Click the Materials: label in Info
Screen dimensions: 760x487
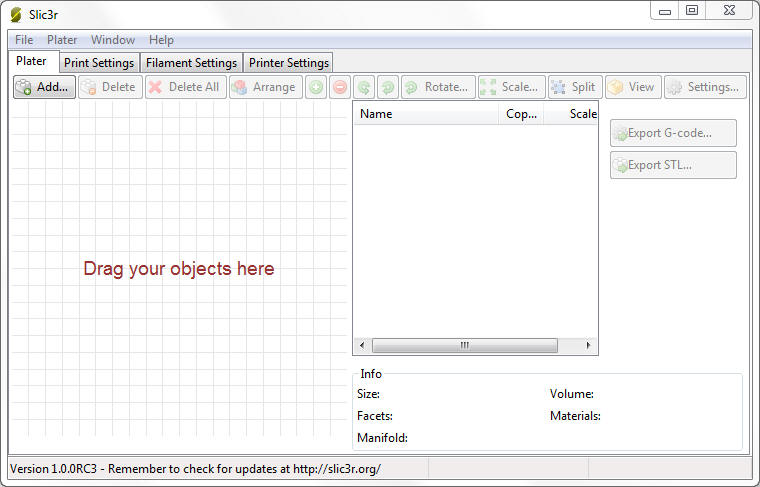click(575, 416)
